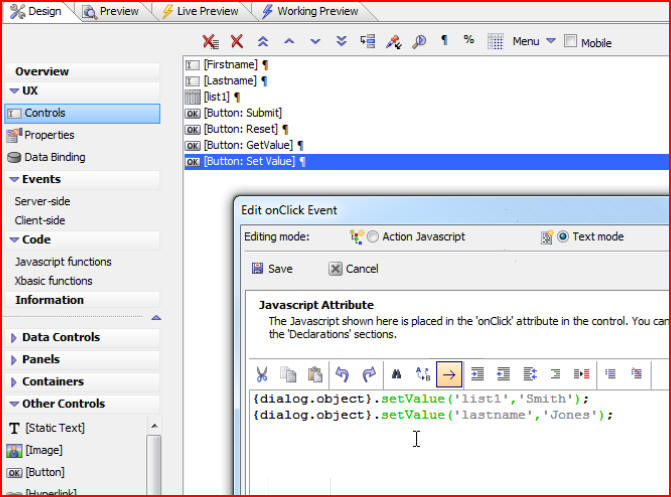The width and height of the screenshot is (671, 497).
Task: Open Xbasic functions link
Action: pos(53,281)
